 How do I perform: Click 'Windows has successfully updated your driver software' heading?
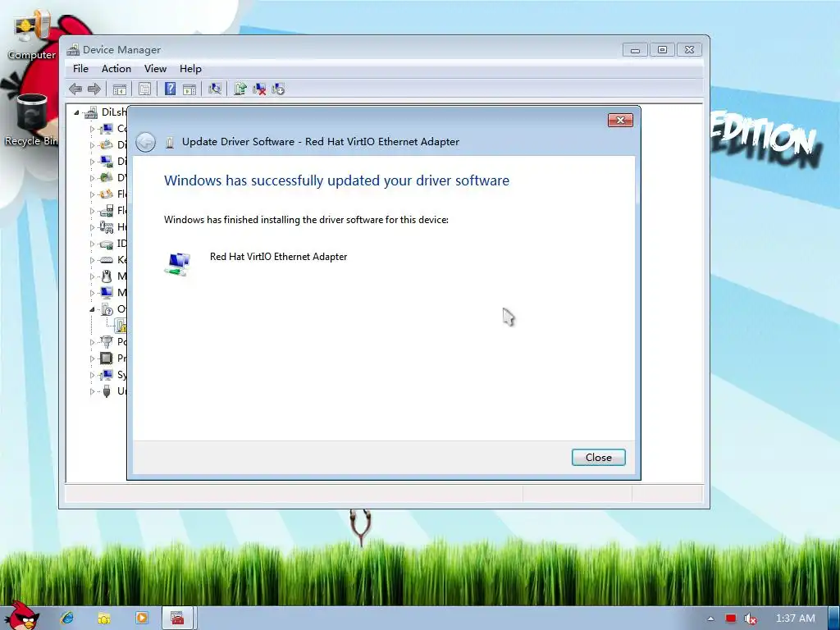(x=336, y=180)
